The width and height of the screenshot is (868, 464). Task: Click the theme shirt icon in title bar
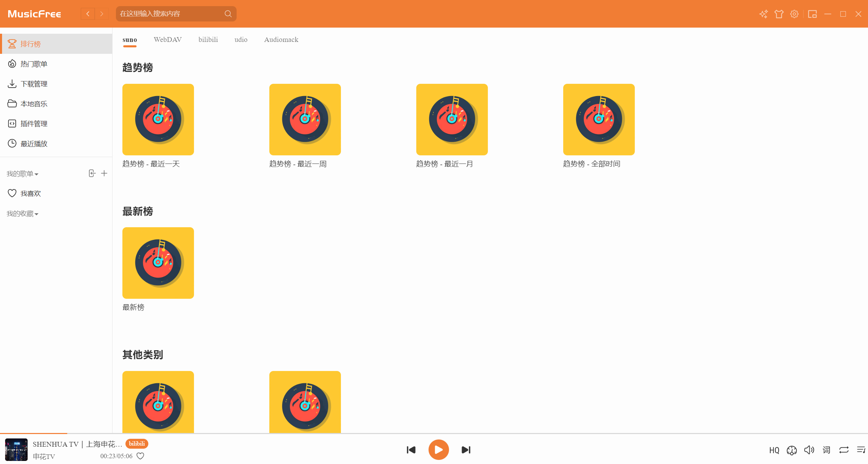pos(779,14)
